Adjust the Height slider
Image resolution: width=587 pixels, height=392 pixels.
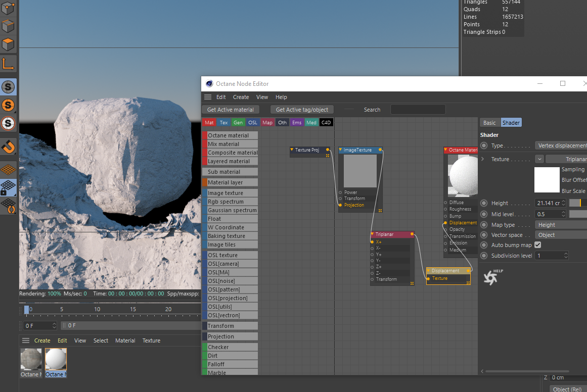pyautogui.click(x=577, y=203)
